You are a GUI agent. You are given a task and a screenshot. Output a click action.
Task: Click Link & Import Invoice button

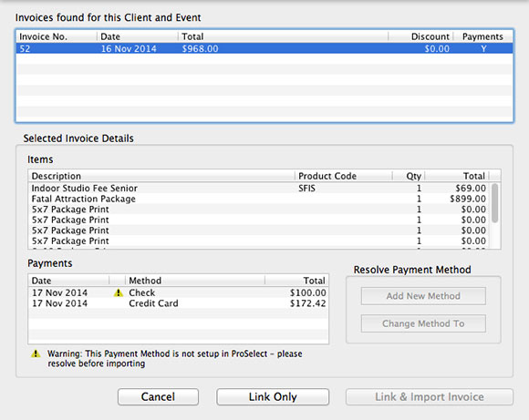pyautogui.click(x=430, y=396)
